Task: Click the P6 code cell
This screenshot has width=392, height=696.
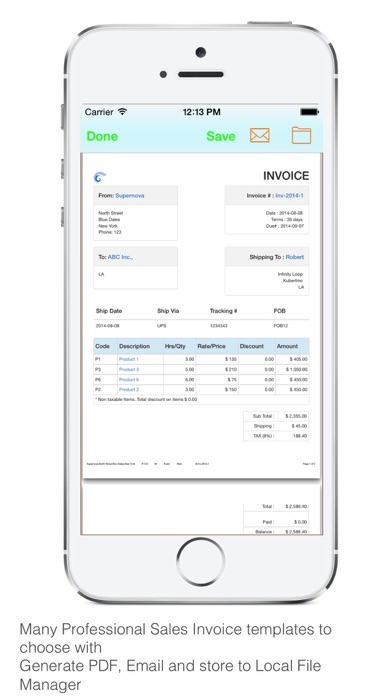Action: pyautogui.click(x=98, y=380)
